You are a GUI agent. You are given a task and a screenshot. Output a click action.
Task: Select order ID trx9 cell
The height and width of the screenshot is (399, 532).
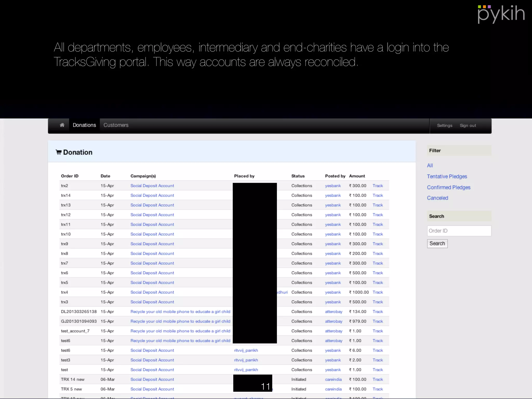[64, 244]
